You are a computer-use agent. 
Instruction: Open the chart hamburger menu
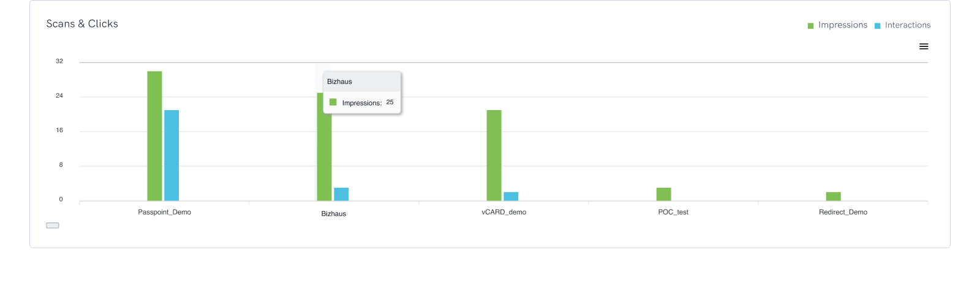tap(924, 46)
